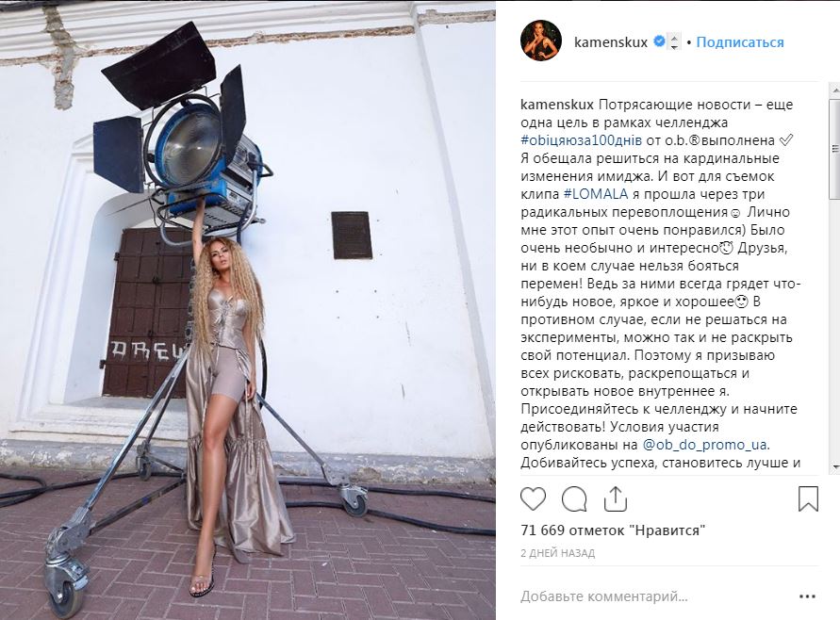840x620 pixels.
Task: Share the post using the upload arrow icon
Action: tap(615, 498)
